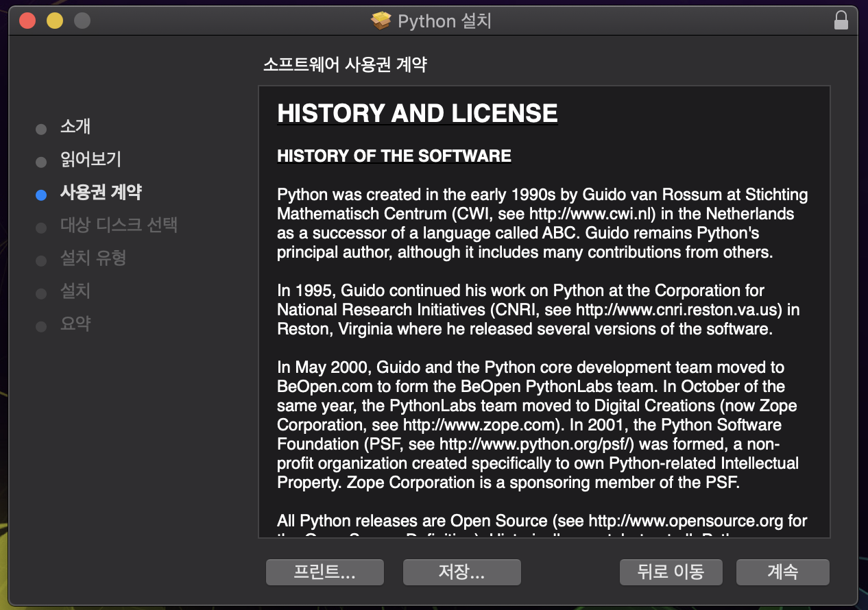Click the package icon beside Python 설치 title
This screenshot has width=868, height=610.
[x=381, y=21]
